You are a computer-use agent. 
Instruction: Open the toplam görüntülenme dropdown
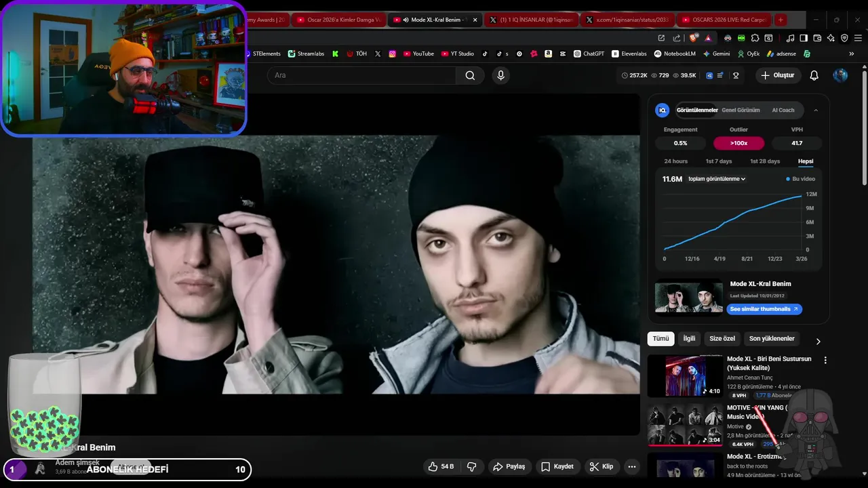(717, 179)
